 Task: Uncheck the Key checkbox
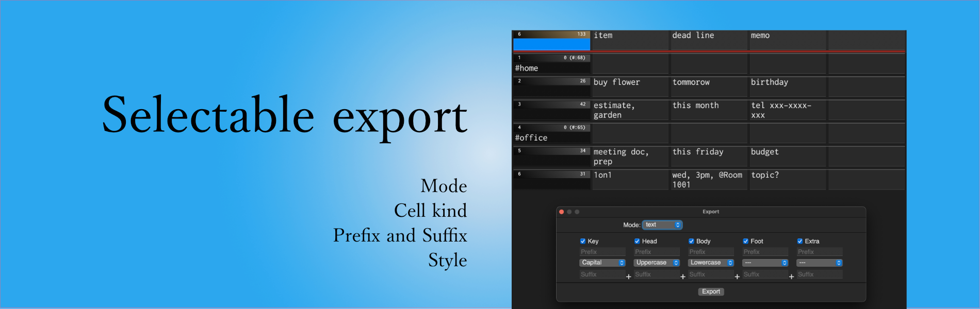point(583,241)
